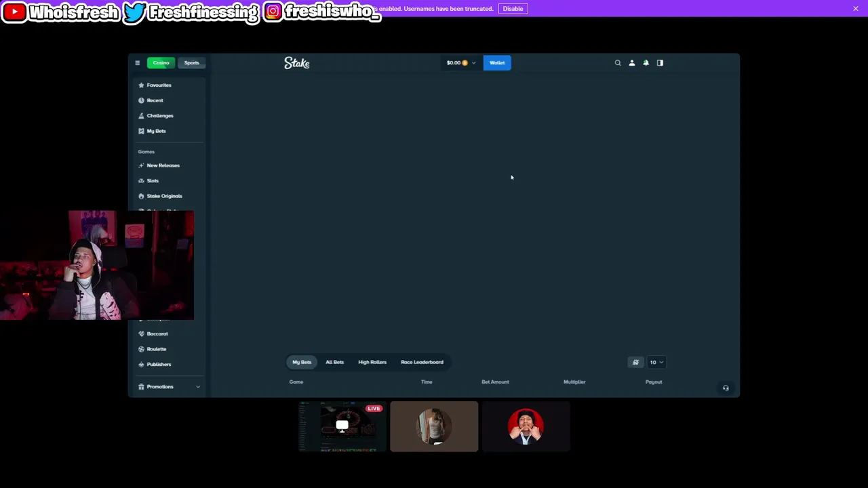Click the YouTube logo in overlay
The image size is (868, 488).
click(x=14, y=12)
